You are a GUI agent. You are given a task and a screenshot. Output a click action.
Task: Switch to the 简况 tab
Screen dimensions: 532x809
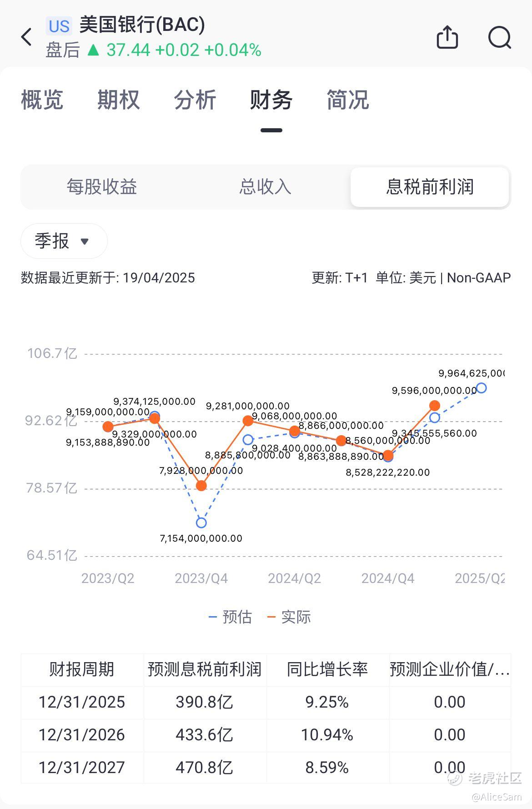[x=347, y=100]
